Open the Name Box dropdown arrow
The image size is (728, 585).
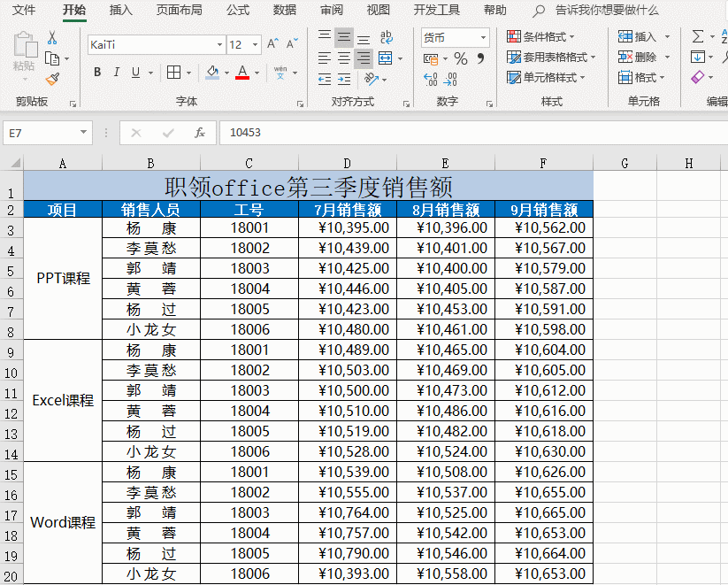pos(84,133)
